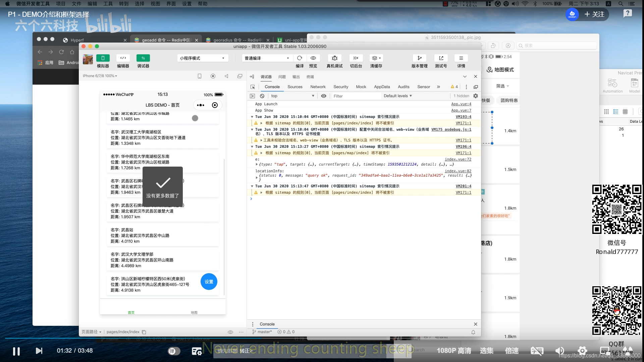The height and width of the screenshot is (362, 644).
Task: Open the Default levels dropdown
Action: click(397, 96)
